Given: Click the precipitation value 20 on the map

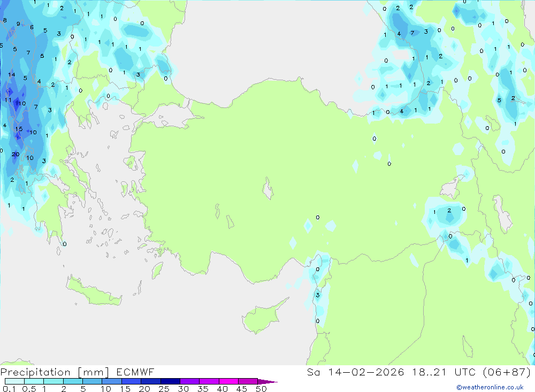Looking at the screenshot, I should [x=16, y=154].
